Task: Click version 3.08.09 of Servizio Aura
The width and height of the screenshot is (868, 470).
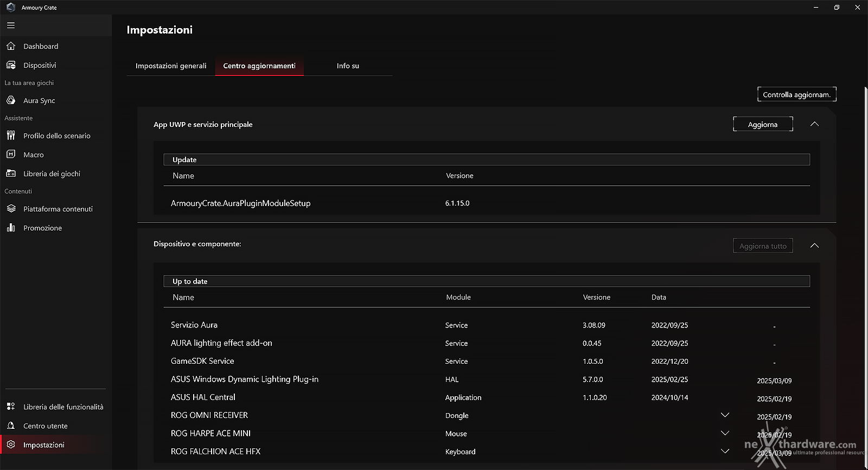Action: click(x=594, y=325)
